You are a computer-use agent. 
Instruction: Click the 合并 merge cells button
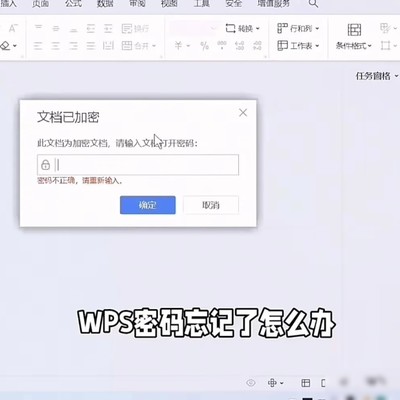tap(135, 45)
